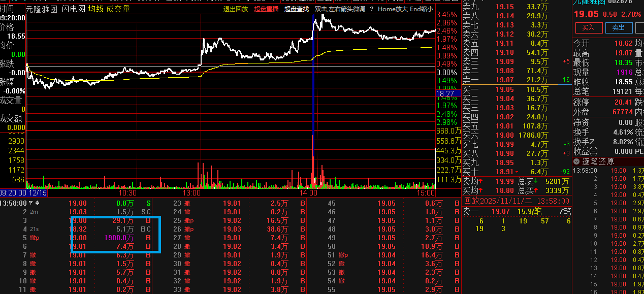Click the large 19.05 current price
The width and height of the screenshot is (644, 294).
586,14
